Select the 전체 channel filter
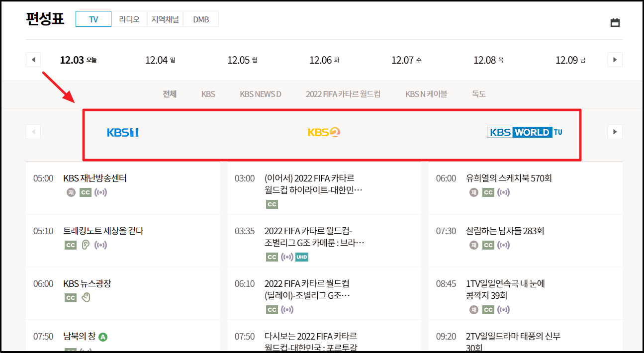644x353 pixels. point(170,94)
